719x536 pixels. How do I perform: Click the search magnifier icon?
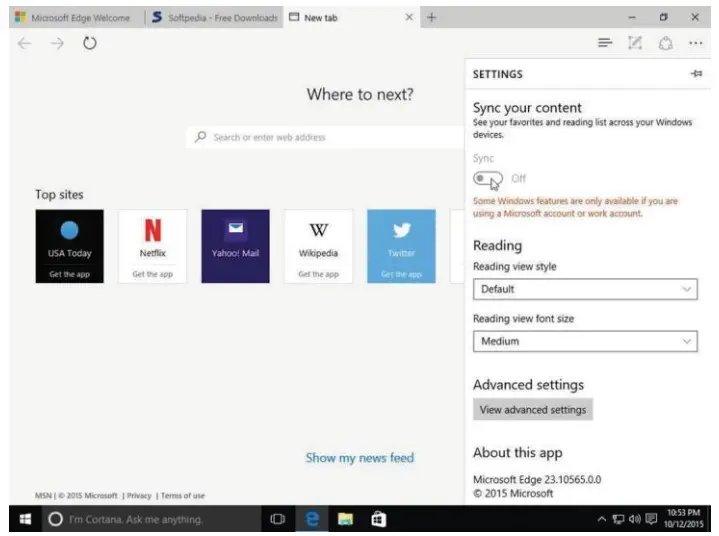point(200,137)
